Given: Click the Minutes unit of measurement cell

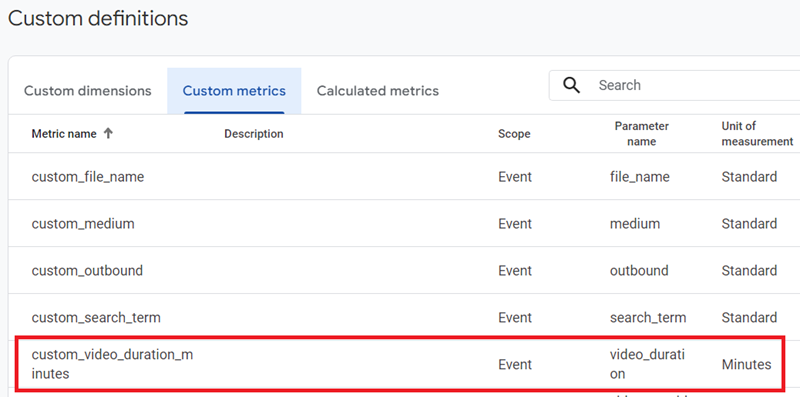Looking at the screenshot, I should click(x=746, y=364).
